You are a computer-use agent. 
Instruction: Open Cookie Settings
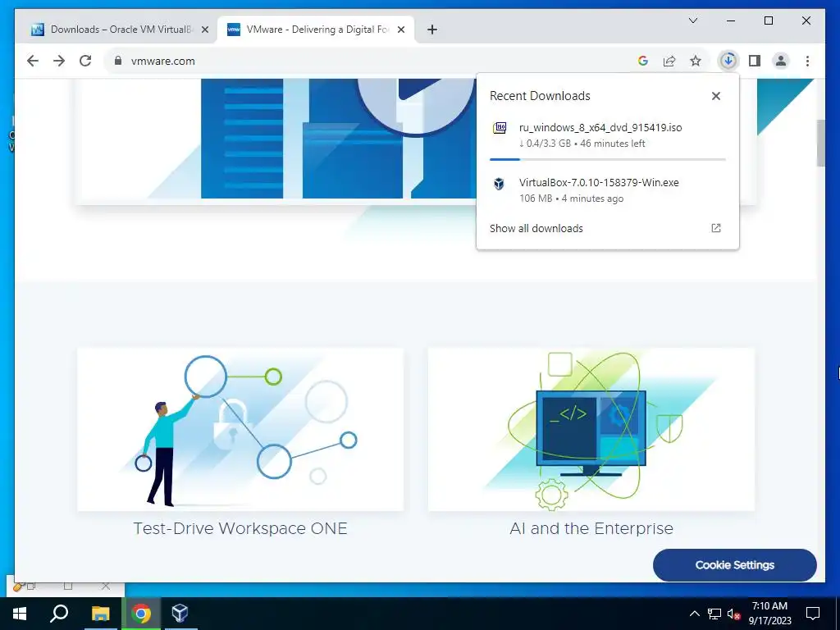click(x=734, y=565)
